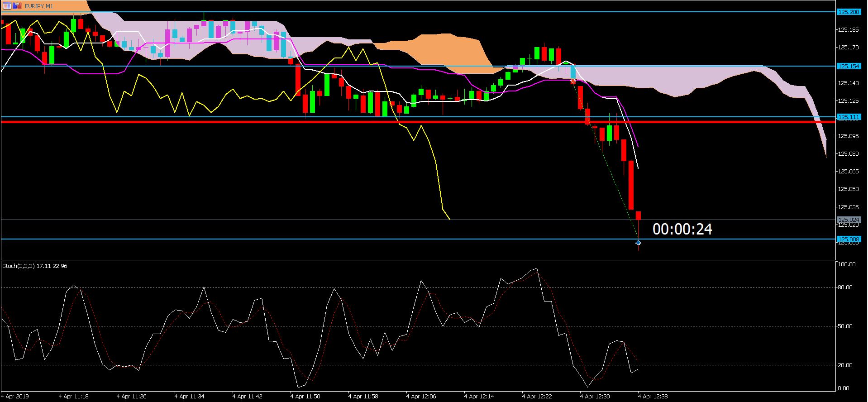Image resolution: width=868 pixels, height=402 pixels.
Task: Click the 100.00 stochastic scale value
Action: coord(846,264)
